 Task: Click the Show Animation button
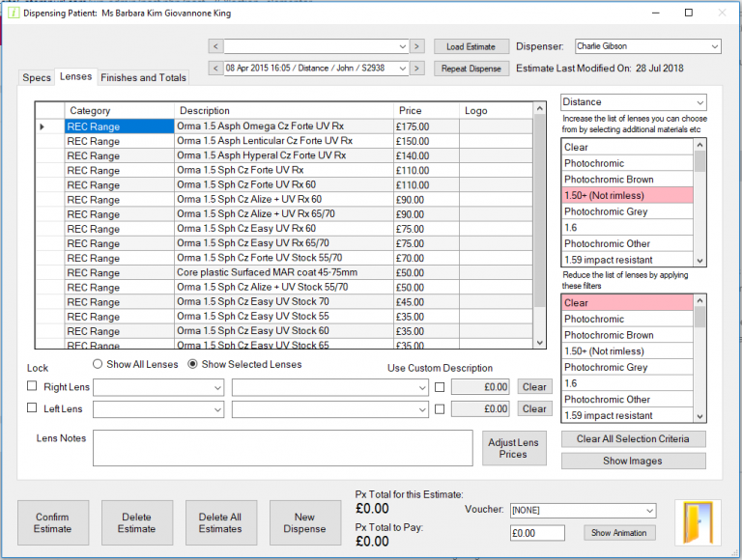(619, 533)
